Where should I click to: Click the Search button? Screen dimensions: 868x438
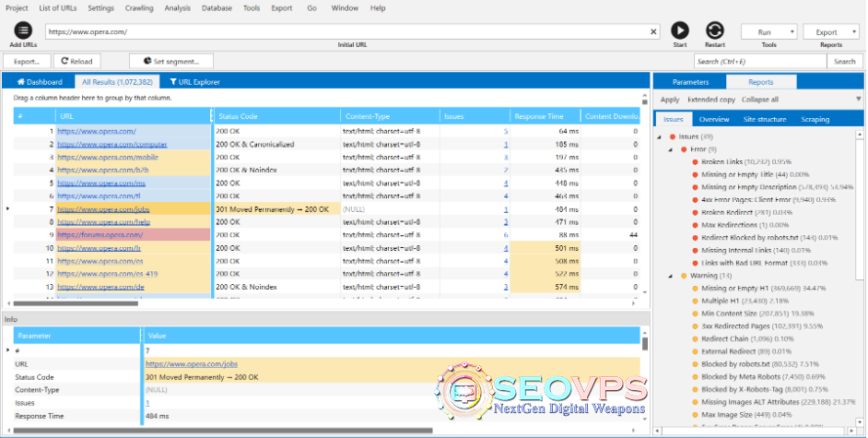pyautogui.click(x=844, y=62)
